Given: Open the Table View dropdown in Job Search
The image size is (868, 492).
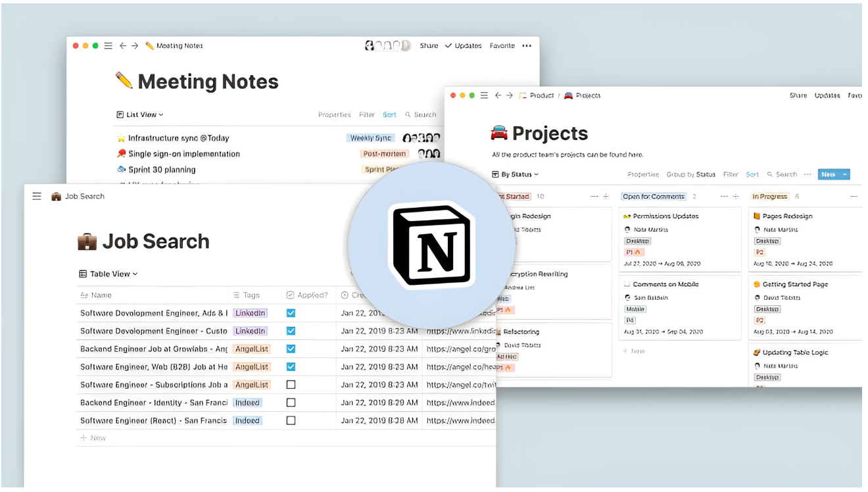Looking at the screenshot, I should coord(108,274).
